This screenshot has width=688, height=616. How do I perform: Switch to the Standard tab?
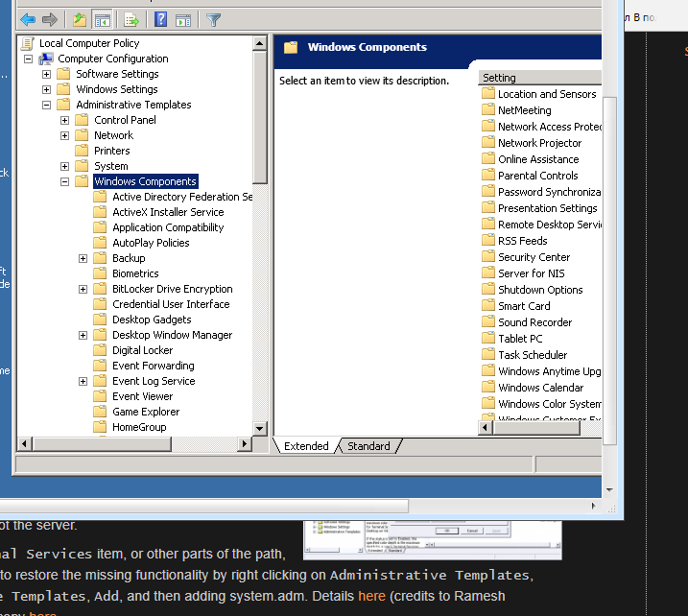coord(368,446)
